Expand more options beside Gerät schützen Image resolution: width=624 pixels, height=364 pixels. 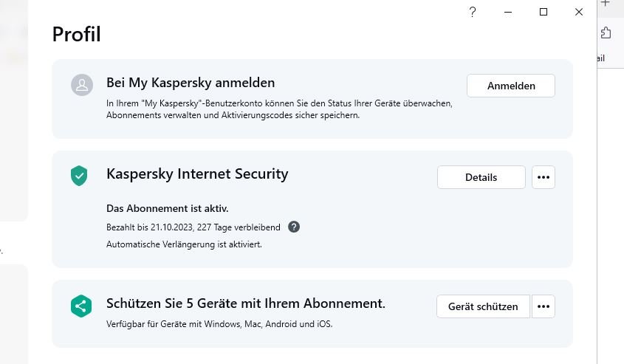[544, 306]
